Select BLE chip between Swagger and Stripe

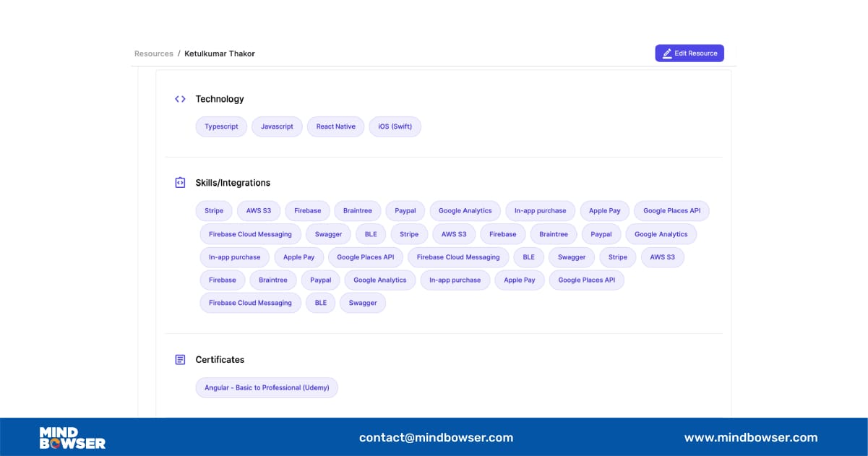pos(371,234)
